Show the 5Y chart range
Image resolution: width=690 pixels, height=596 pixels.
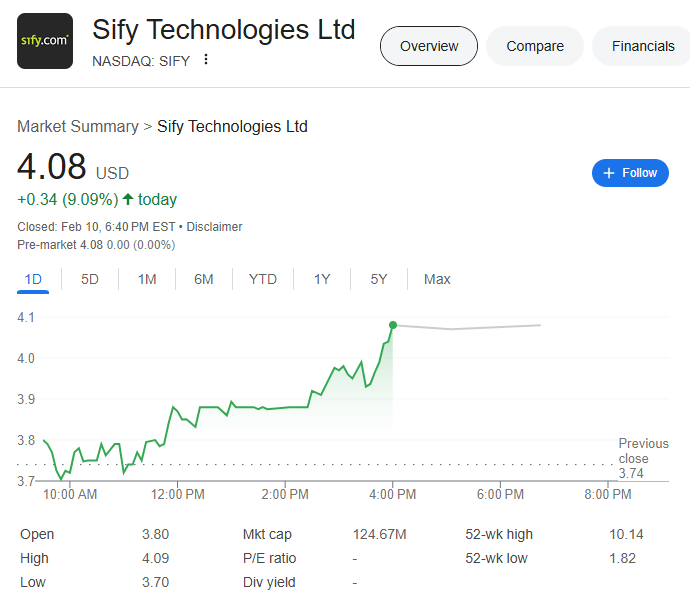[379, 279]
